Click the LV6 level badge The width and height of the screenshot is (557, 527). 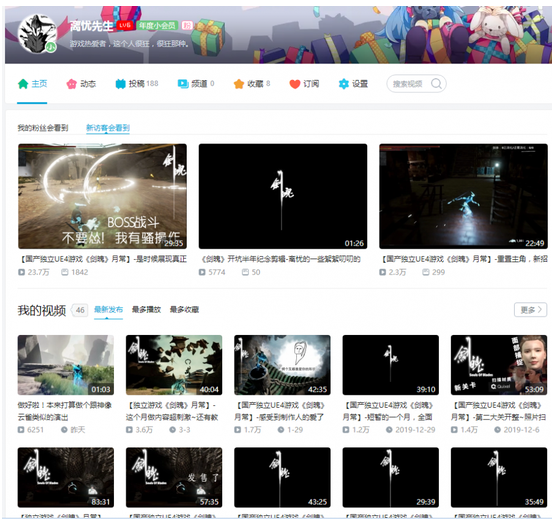(x=125, y=25)
